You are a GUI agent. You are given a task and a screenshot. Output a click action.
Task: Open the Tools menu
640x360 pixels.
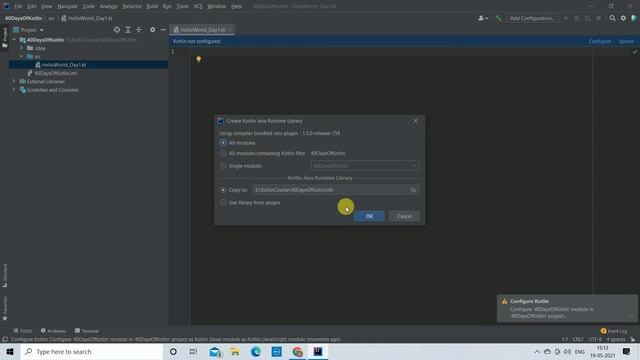coord(182,6)
